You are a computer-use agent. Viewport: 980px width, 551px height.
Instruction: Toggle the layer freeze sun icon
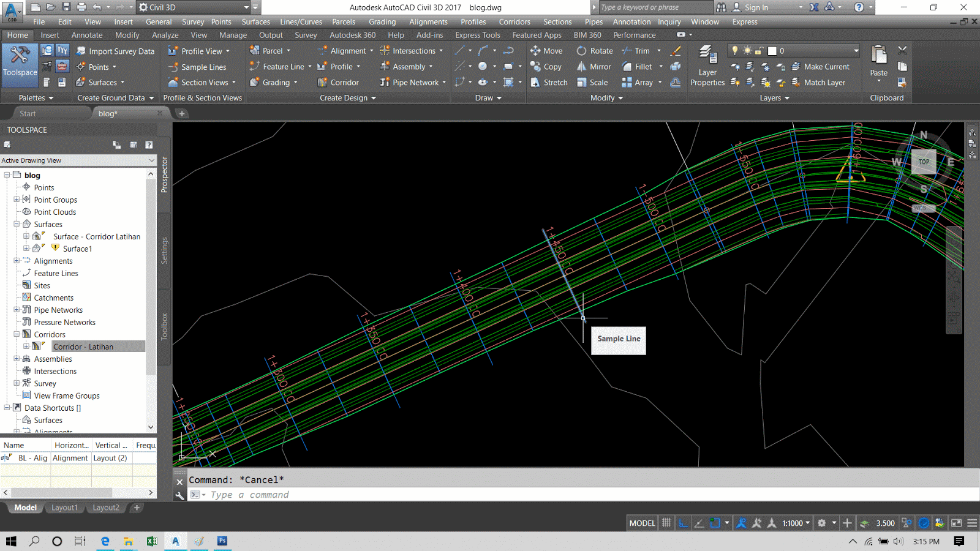pos(747,50)
